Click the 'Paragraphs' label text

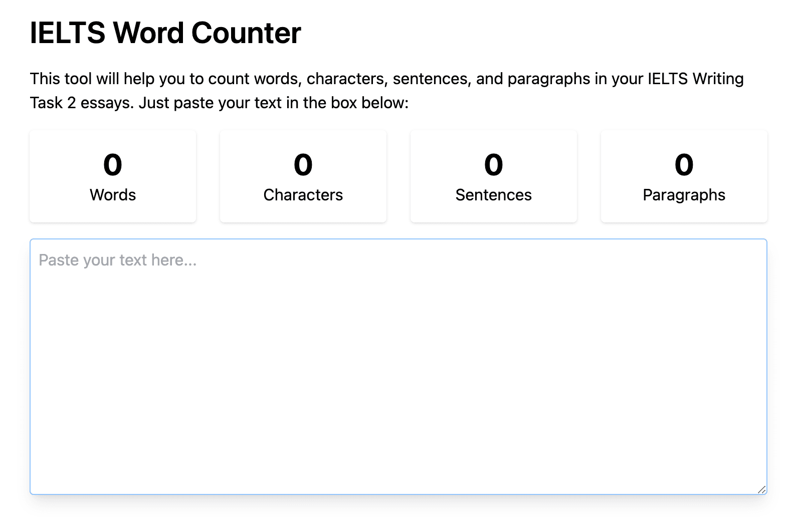(x=684, y=195)
